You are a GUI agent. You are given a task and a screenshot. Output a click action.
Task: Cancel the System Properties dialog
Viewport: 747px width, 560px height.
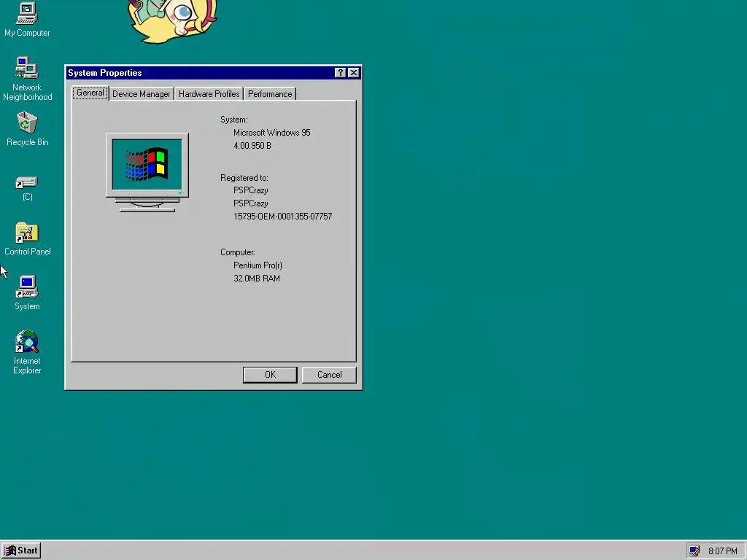tap(329, 375)
